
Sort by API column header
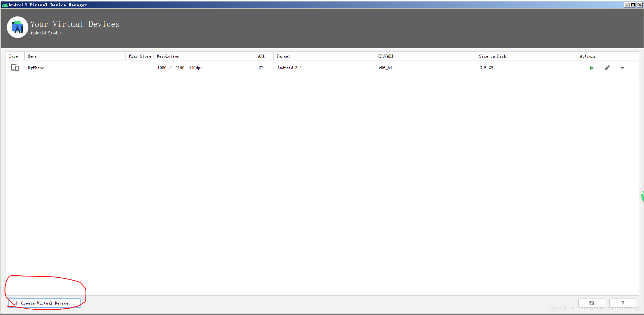264,56
